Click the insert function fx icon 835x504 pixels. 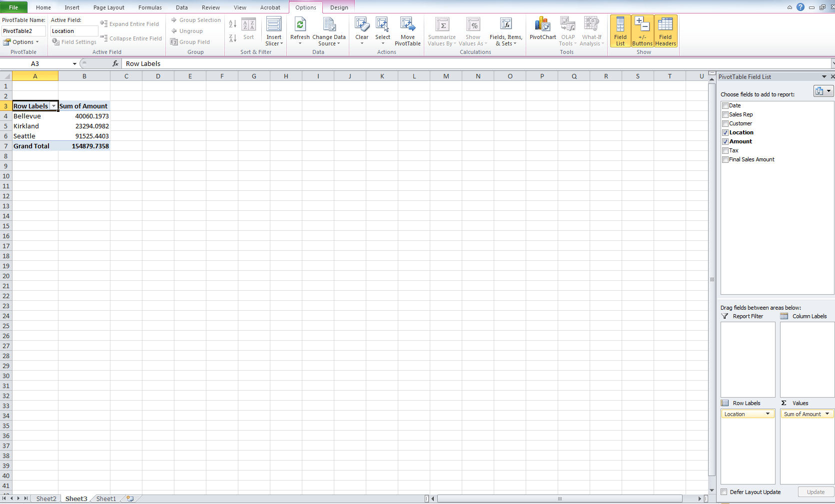pyautogui.click(x=115, y=63)
